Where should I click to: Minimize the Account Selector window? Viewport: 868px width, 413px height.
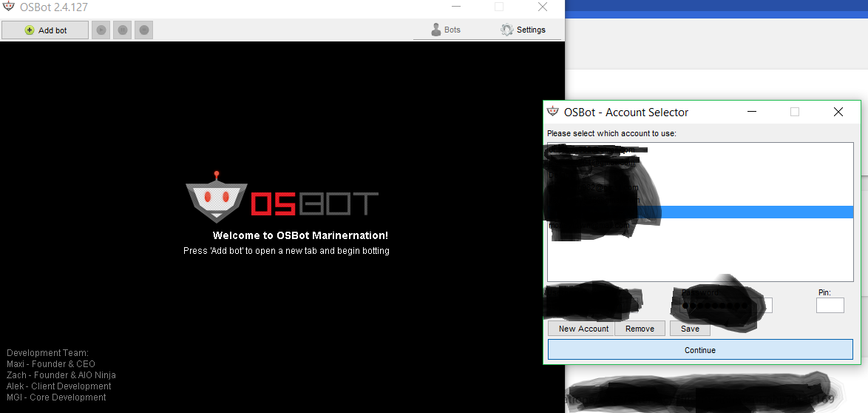(752, 112)
